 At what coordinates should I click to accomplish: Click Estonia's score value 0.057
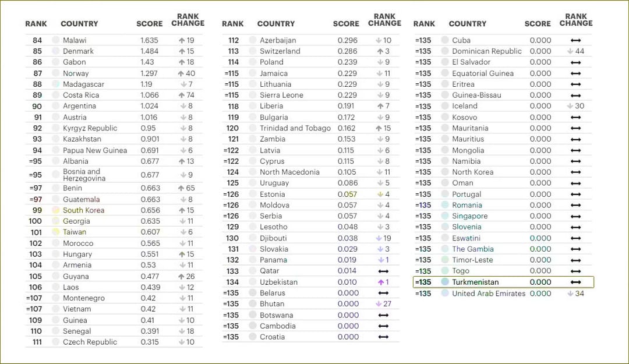(348, 194)
